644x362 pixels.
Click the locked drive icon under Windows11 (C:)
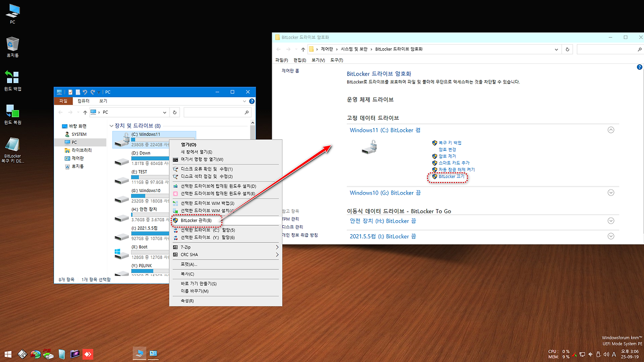(x=370, y=147)
